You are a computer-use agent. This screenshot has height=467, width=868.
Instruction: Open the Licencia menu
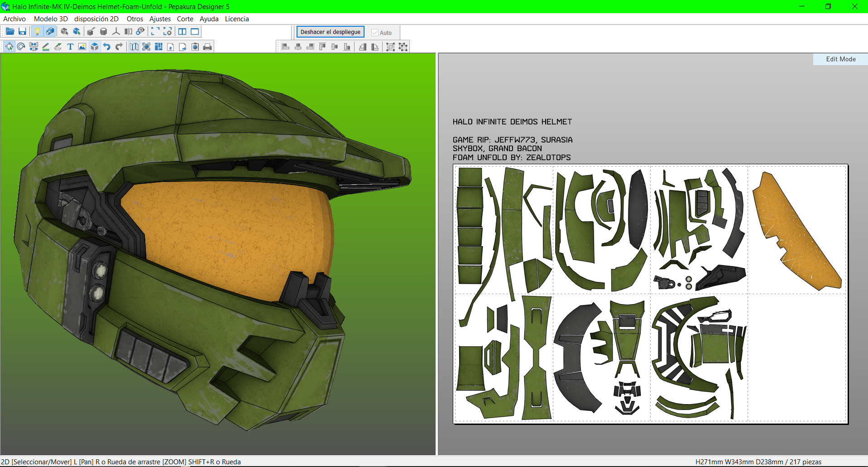pyautogui.click(x=237, y=19)
